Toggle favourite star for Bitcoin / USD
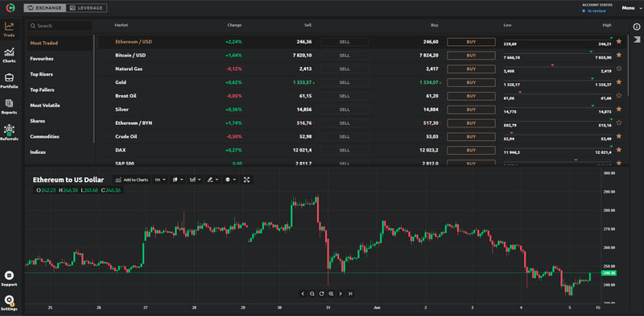Screen dimensions: 644x316 pyautogui.click(x=619, y=55)
